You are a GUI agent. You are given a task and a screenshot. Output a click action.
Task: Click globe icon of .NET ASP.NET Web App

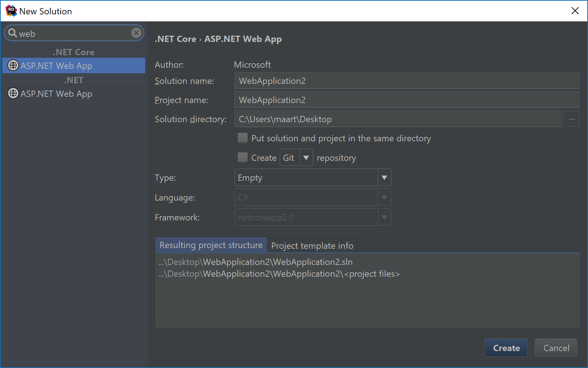point(13,93)
